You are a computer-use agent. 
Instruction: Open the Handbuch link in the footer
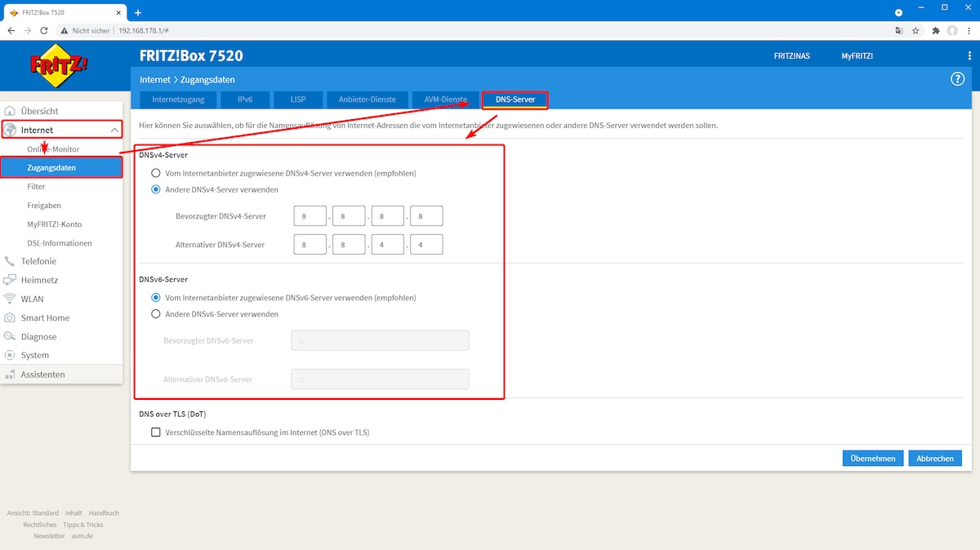[103, 512]
